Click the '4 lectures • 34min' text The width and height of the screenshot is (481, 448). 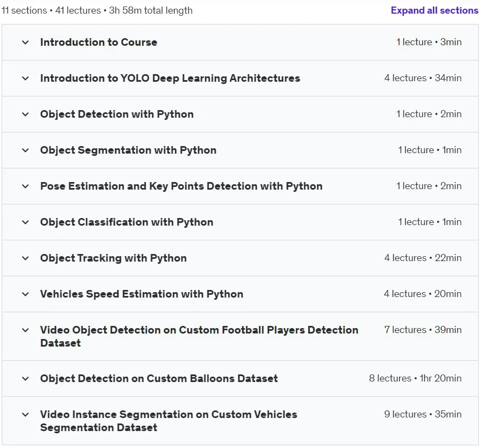[423, 78]
